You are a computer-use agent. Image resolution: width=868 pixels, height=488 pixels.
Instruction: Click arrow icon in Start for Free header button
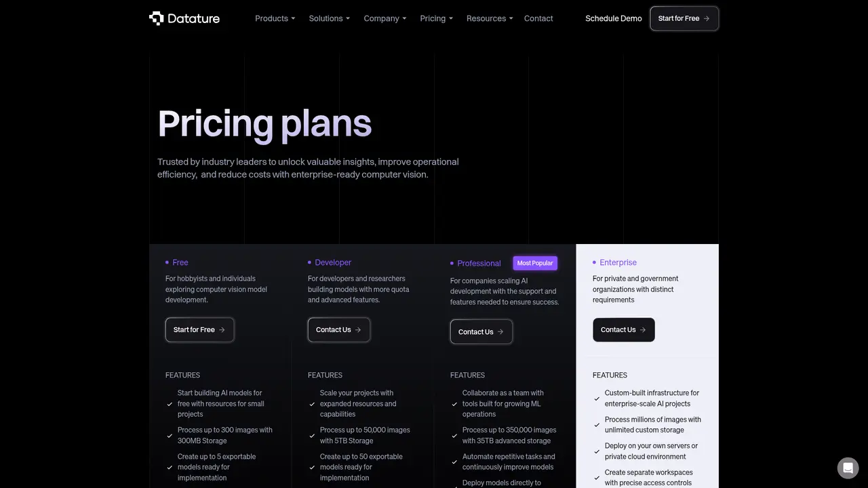click(707, 18)
